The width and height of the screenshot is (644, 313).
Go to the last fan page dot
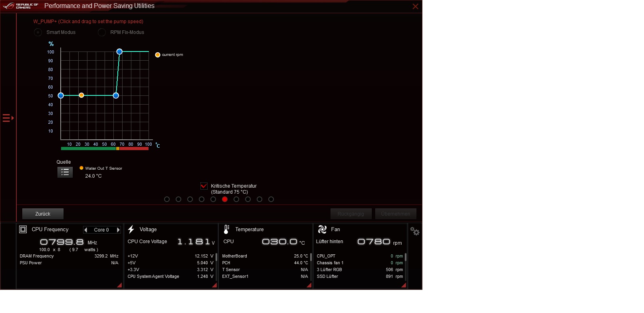[271, 199]
